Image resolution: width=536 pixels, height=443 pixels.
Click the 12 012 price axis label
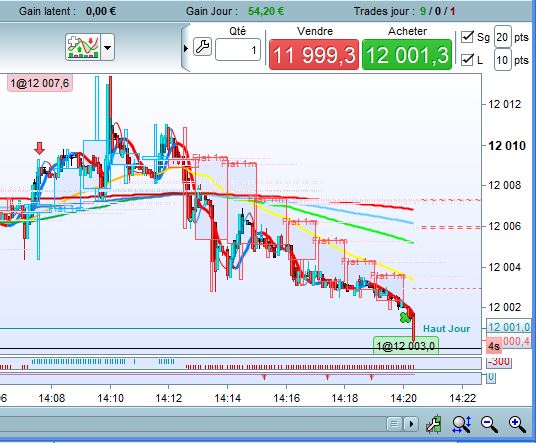(505, 104)
